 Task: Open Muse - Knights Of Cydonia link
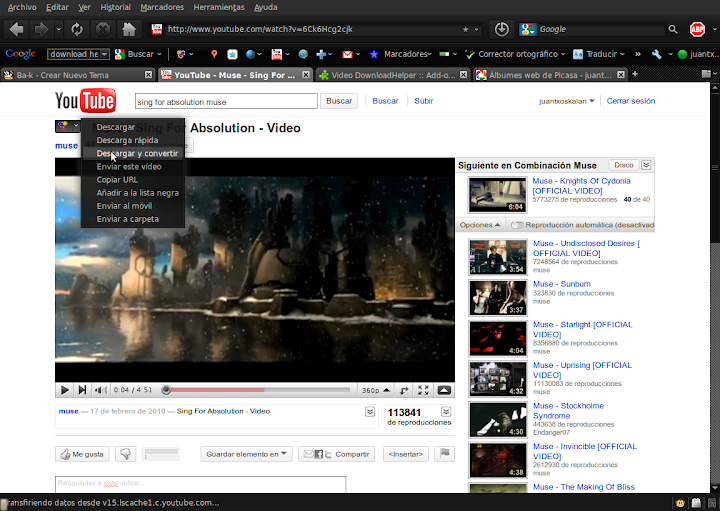coord(581,186)
